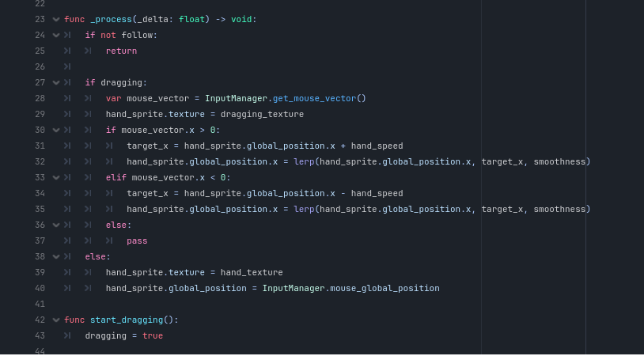Place cursor on dragging_texture on line 29

[262, 114]
